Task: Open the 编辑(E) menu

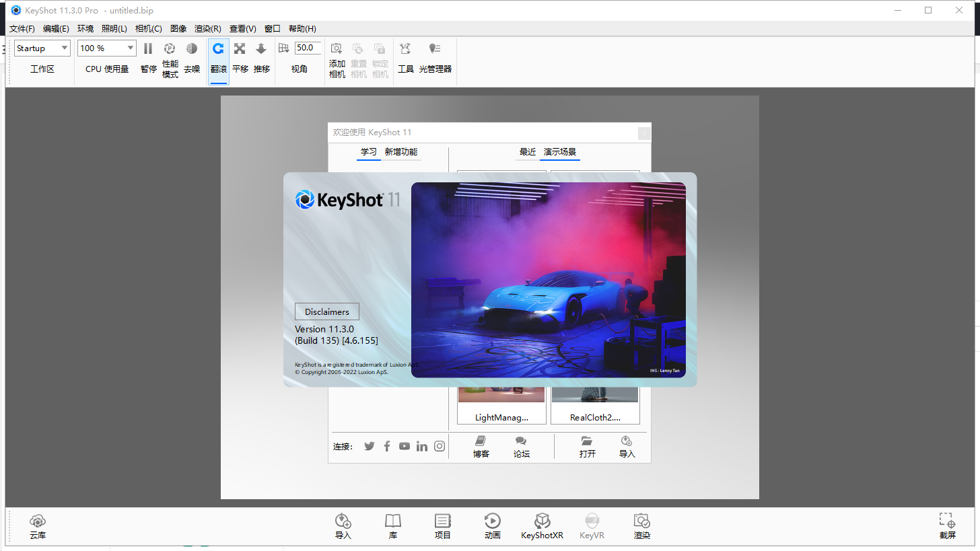Action: coord(56,29)
